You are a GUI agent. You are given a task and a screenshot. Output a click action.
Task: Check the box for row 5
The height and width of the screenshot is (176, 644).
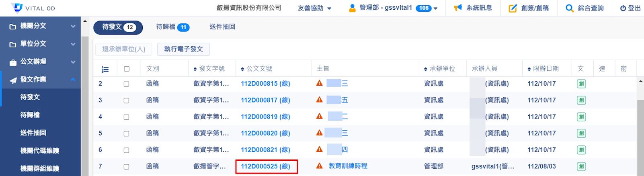click(126, 133)
